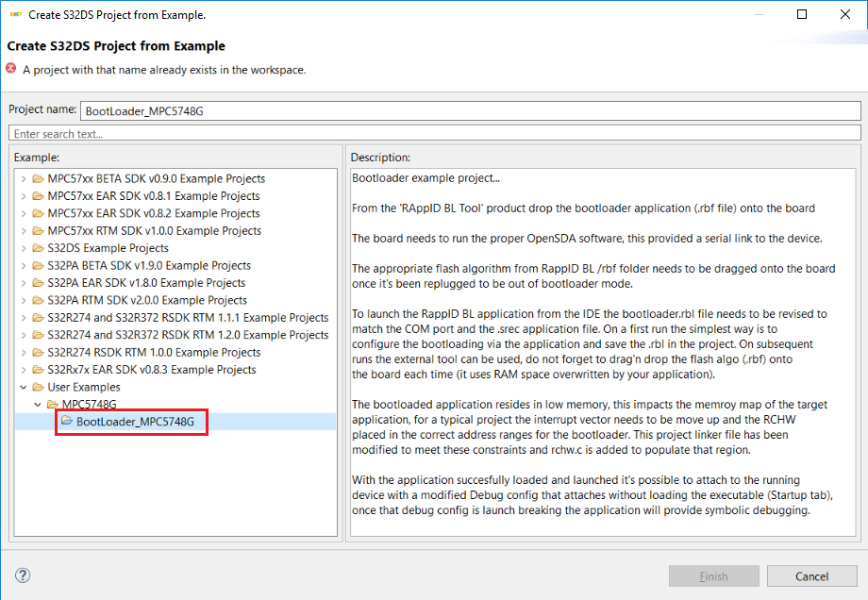Image resolution: width=868 pixels, height=600 pixels.
Task: Expand S32R274 RSDK RTM 1.0.0 Example Projects
Action: (24, 352)
